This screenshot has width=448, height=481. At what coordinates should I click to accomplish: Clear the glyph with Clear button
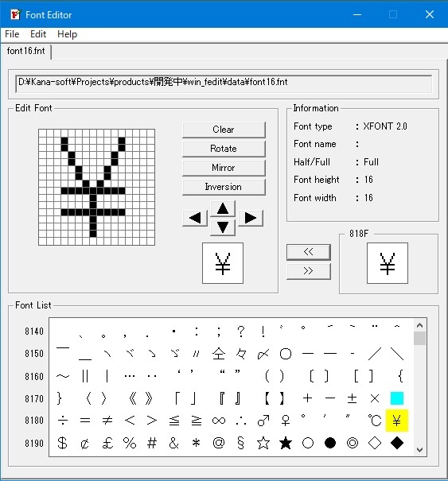[224, 130]
